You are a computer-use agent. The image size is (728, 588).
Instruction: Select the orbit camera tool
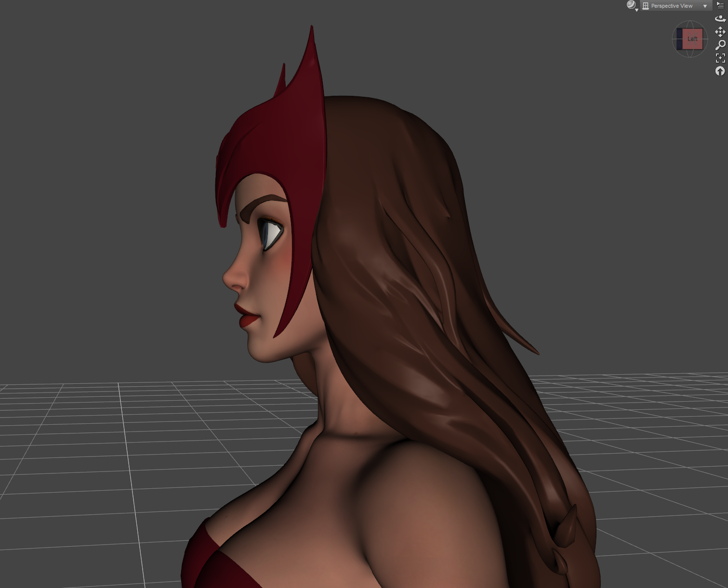click(x=720, y=19)
